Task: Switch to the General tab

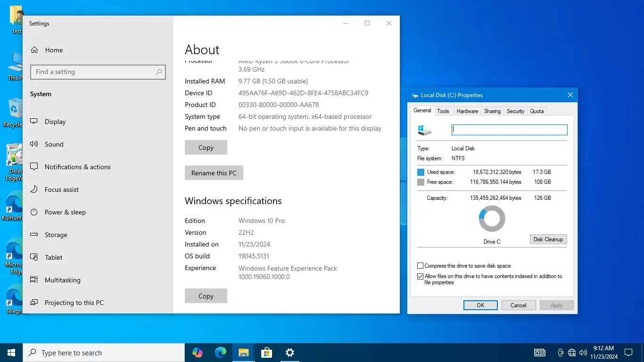Action: (x=422, y=111)
